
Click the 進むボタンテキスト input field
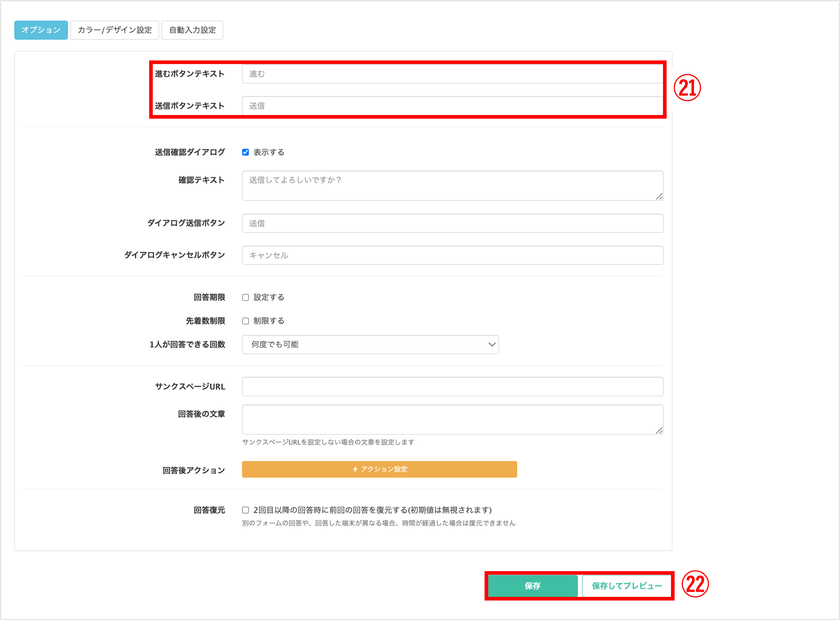pos(452,74)
